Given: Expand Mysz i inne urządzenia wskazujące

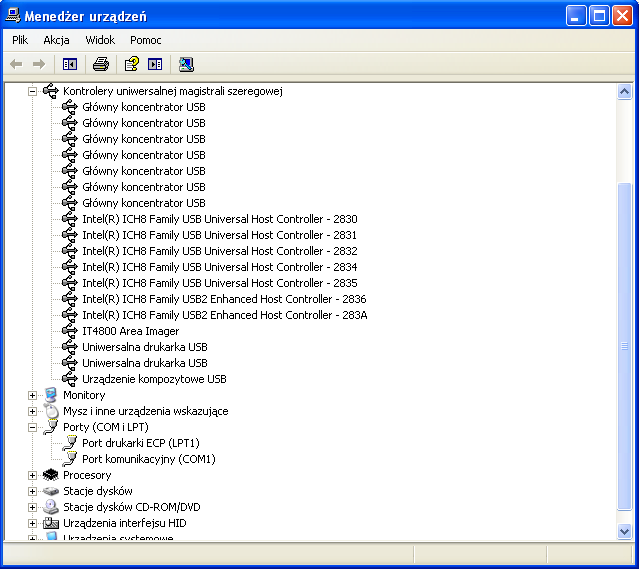Looking at the screenshot, I should [x=32, y=411].
